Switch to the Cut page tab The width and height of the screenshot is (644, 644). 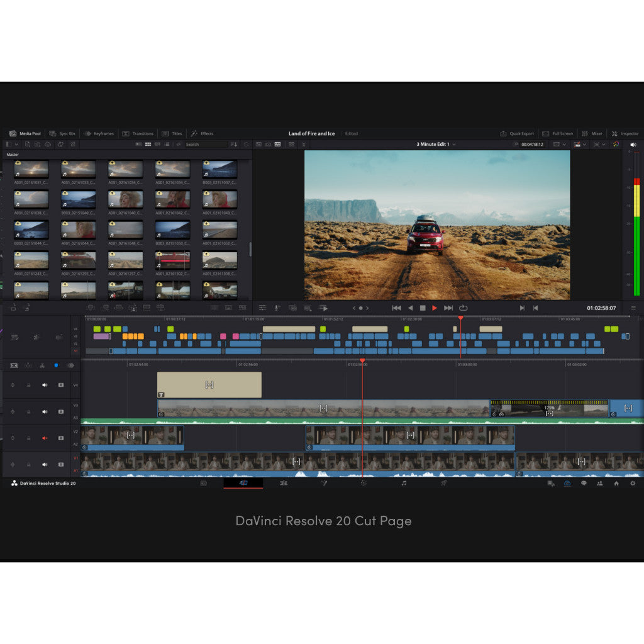(x=243, y=483)
